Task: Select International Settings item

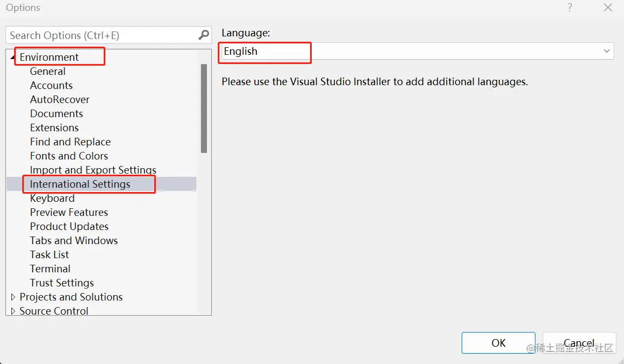Action: [x=80, y=184]
